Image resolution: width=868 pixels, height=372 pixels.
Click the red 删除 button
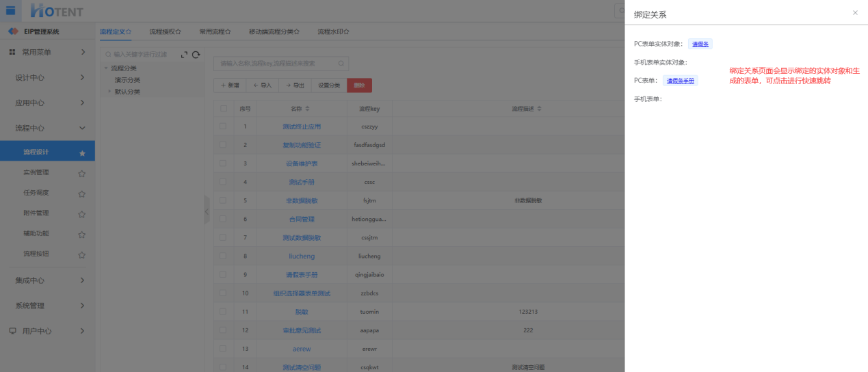click(359, 85)
